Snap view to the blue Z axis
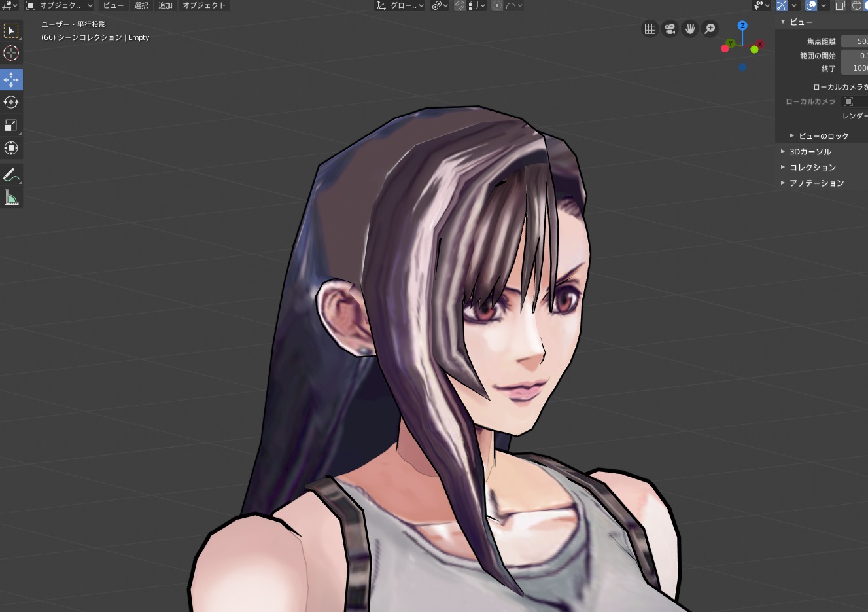The height and width of the screenshot is (612, 868). click(742, 26)
